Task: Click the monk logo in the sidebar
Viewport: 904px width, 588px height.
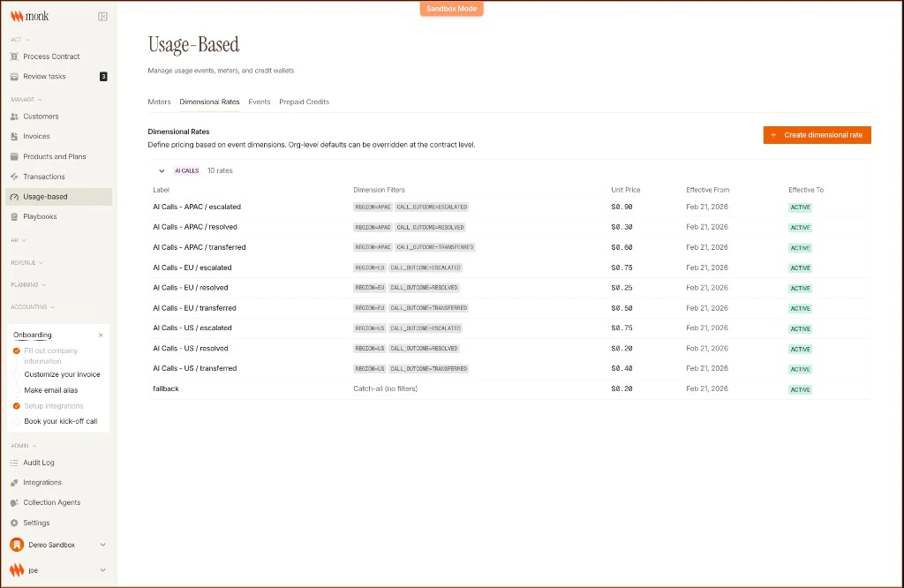Action: pyautogui.click(x=29, y=16)
